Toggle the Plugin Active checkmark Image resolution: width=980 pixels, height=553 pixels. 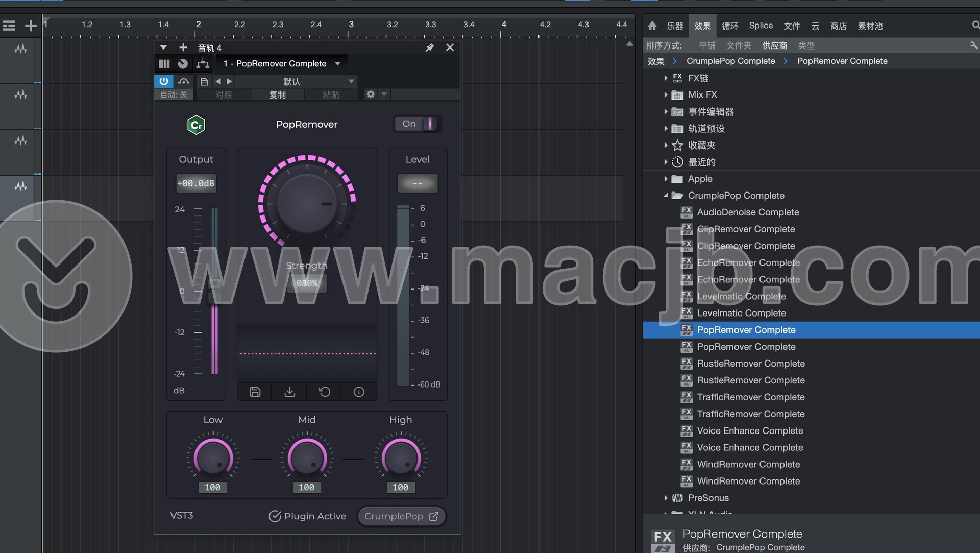(x=275, y=516)
